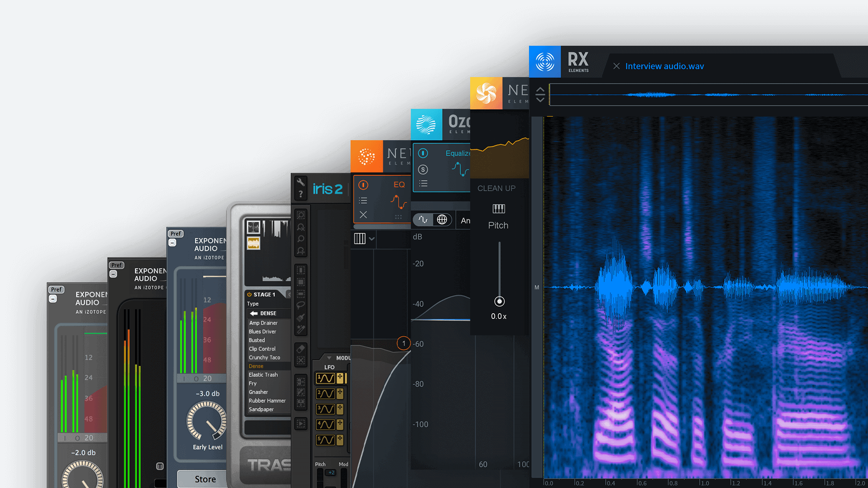Select LFO 4 waveform in Iris 2

[325, 424]
